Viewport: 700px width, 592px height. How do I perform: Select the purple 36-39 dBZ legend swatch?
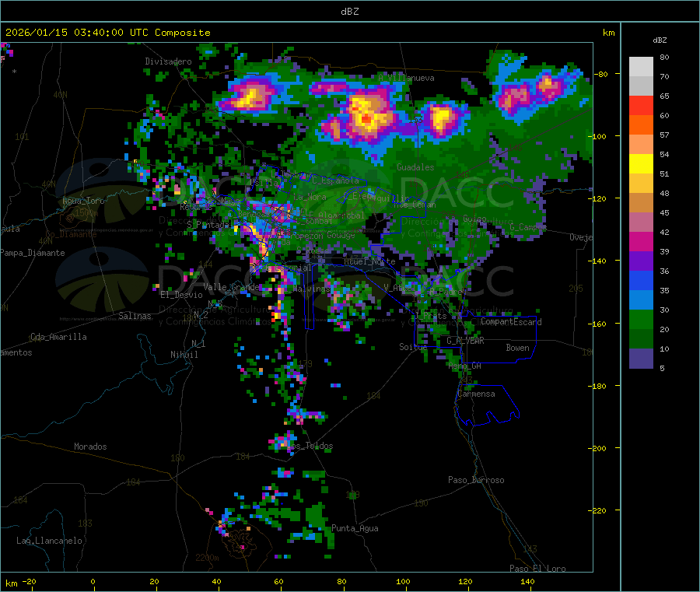(641, 261)
